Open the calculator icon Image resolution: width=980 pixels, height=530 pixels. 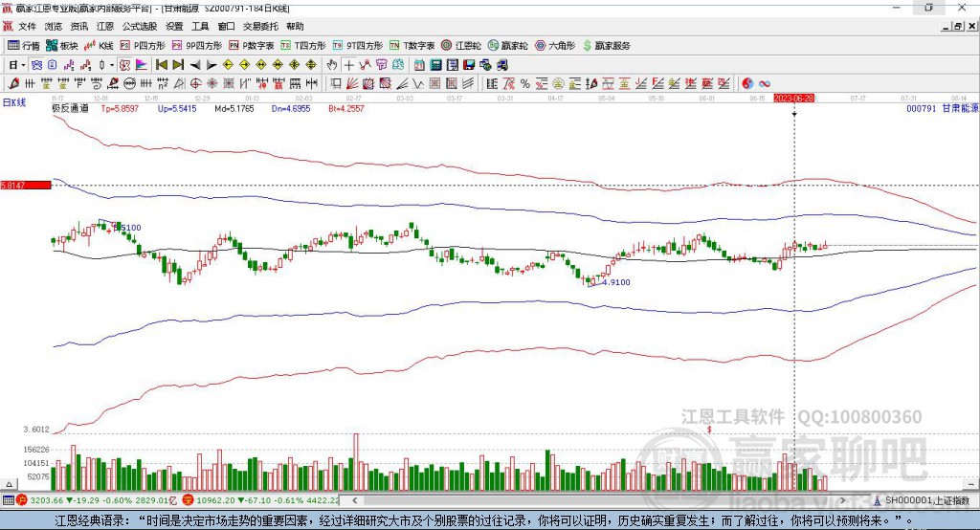click(x=435, y=65)
